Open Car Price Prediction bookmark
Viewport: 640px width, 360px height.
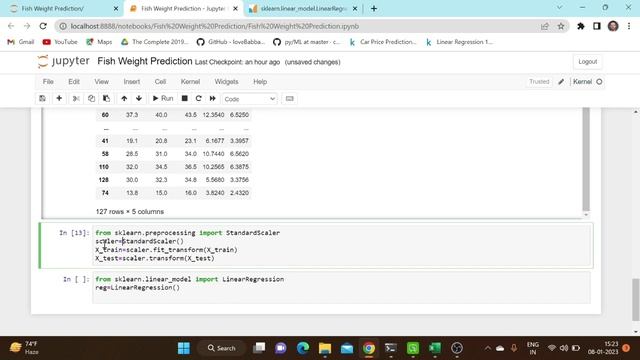click(x=382, y=42)
